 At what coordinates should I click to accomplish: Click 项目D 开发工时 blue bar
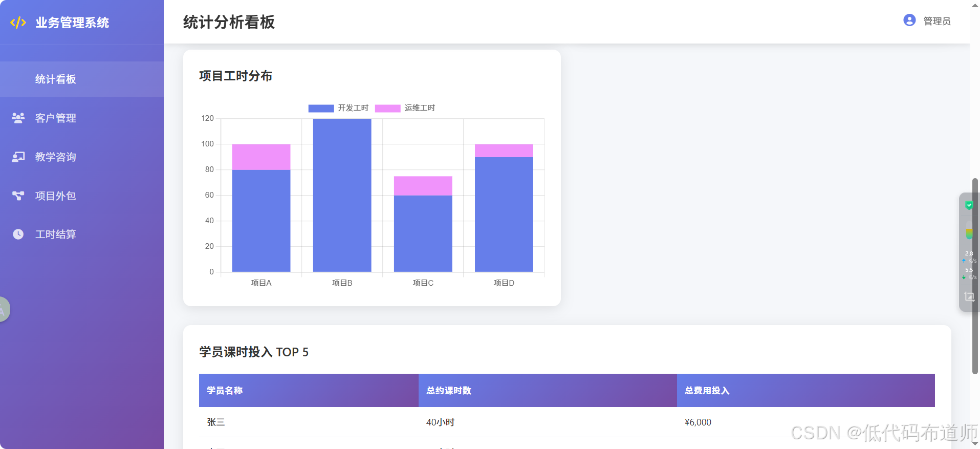[x=504, y=215]
